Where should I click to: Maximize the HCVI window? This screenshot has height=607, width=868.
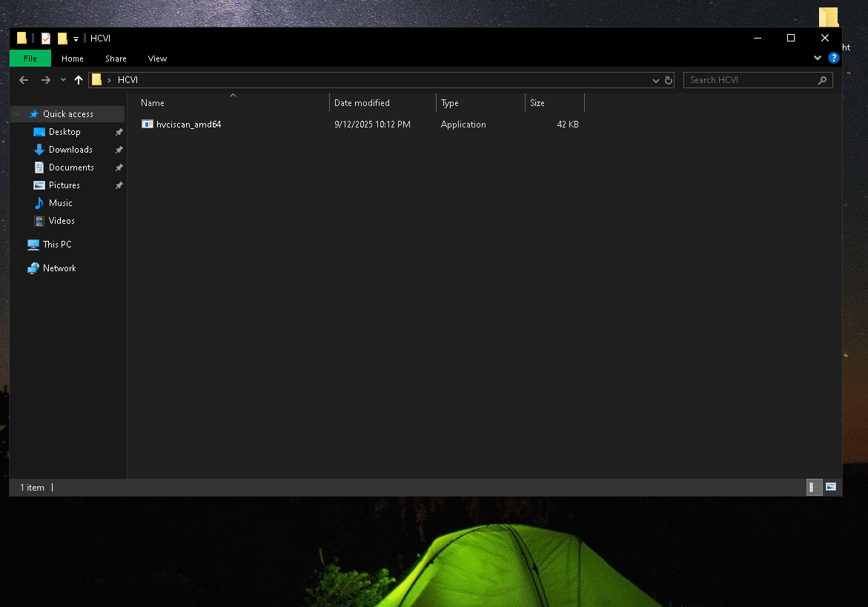[791, 38]
